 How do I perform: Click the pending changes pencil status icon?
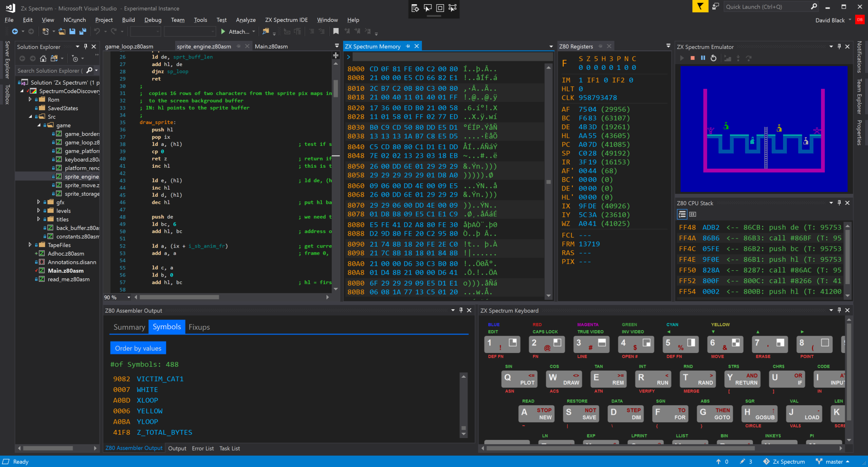pyautogui.click(x=746, y=461)
